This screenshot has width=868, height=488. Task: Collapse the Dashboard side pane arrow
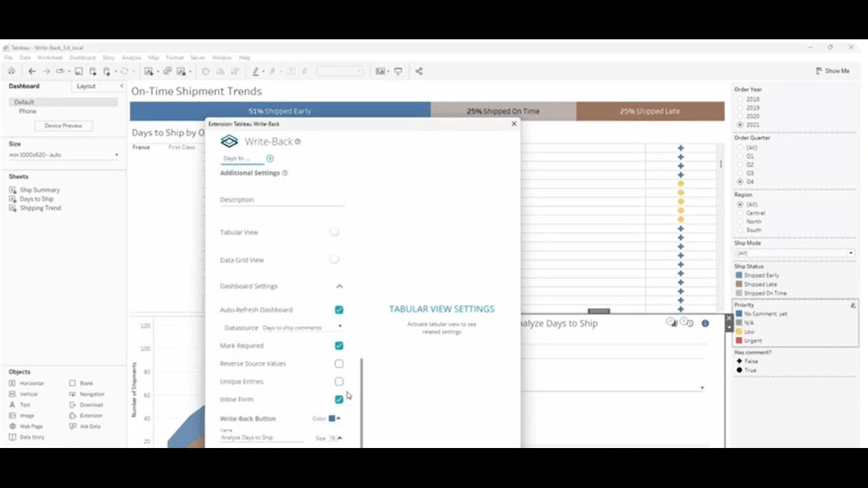(121, 86)
